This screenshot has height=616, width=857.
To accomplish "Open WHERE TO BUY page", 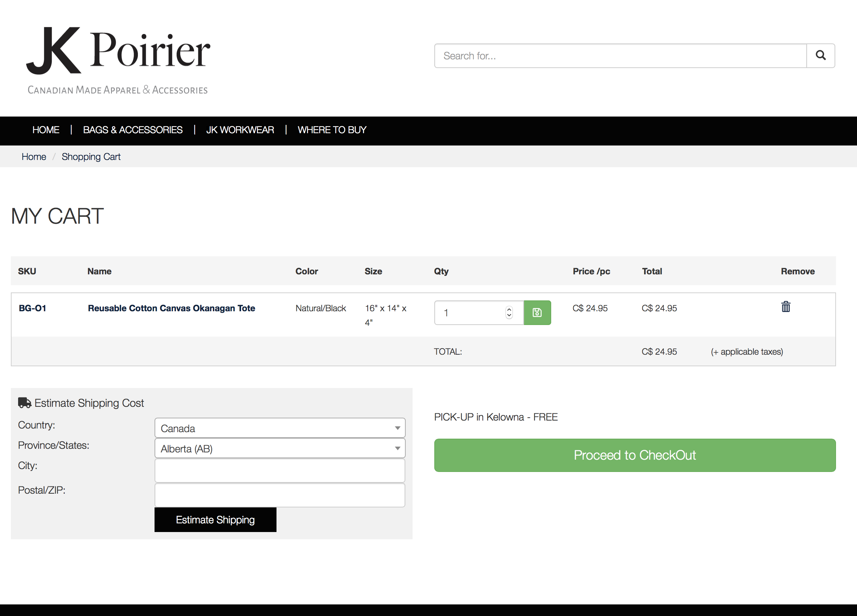I will tap(332, 130).
